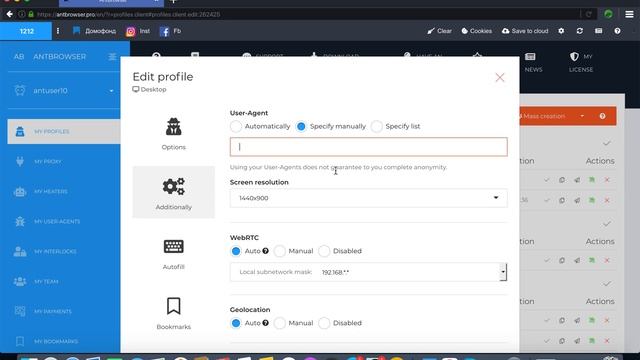The image size is (640, 360).
Task: Collapse the sidebar with the hamburger icon
Action: tap(112, 57)
